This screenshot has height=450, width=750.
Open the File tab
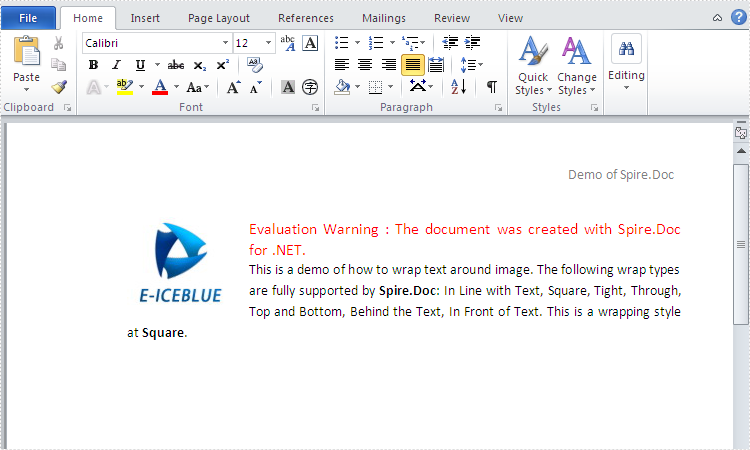tap(28, 18)
